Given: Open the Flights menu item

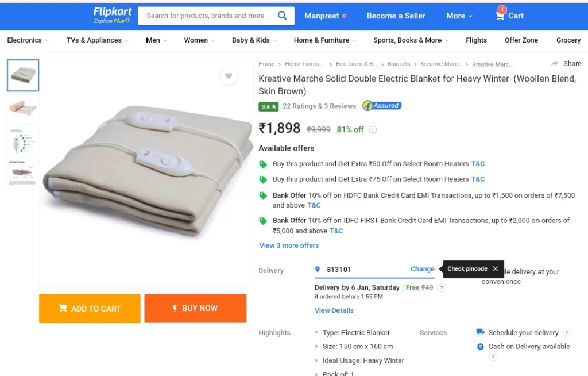Looking at the screenshot, I should coord(476,40).
